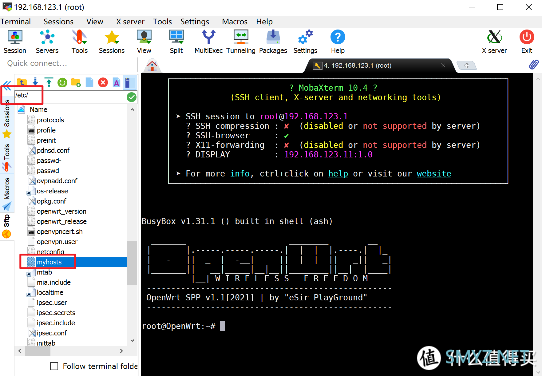Image resolution: width=542 pixels, height=376 pixels.
Task: Go to parent folder in SFTP toolbar
Action: (22, 82)
